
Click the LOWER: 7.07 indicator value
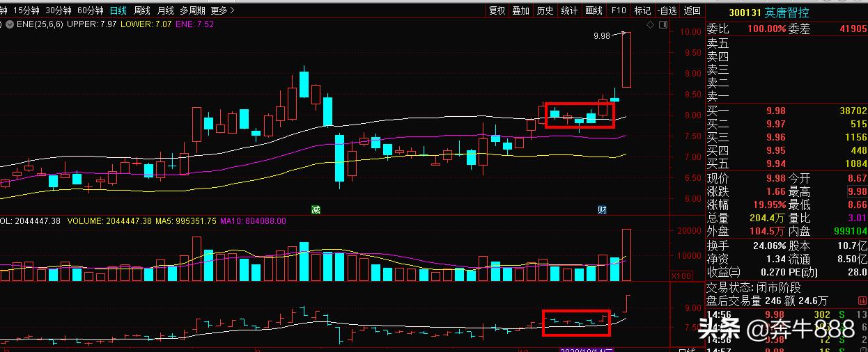tap(146, 24)
